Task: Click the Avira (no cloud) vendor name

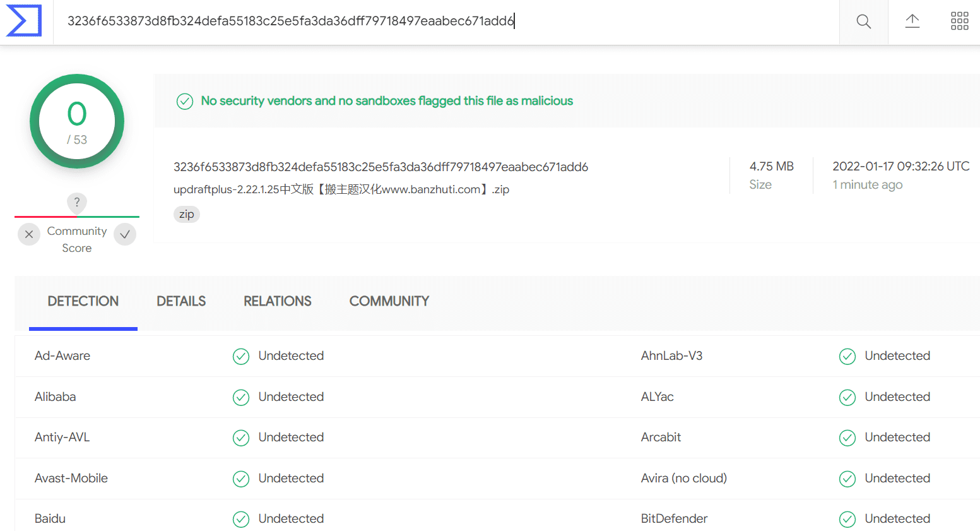Action: click(683, 479)
